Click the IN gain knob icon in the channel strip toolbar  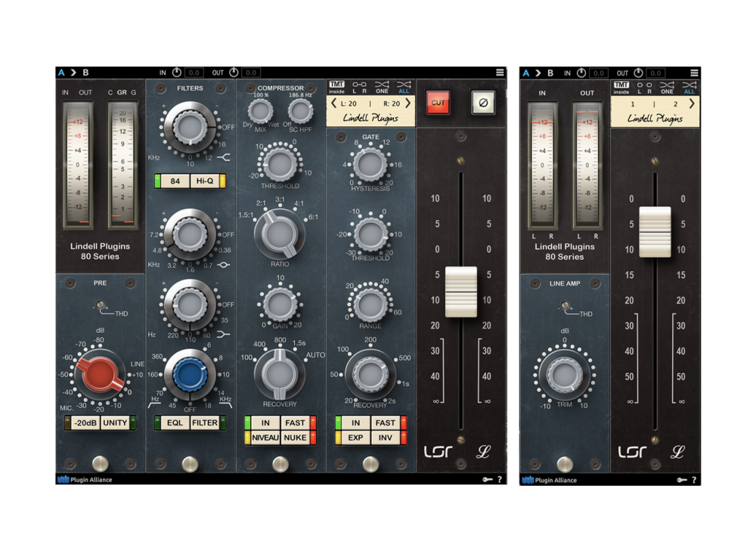pyautogui.click(x=177, y=73)
